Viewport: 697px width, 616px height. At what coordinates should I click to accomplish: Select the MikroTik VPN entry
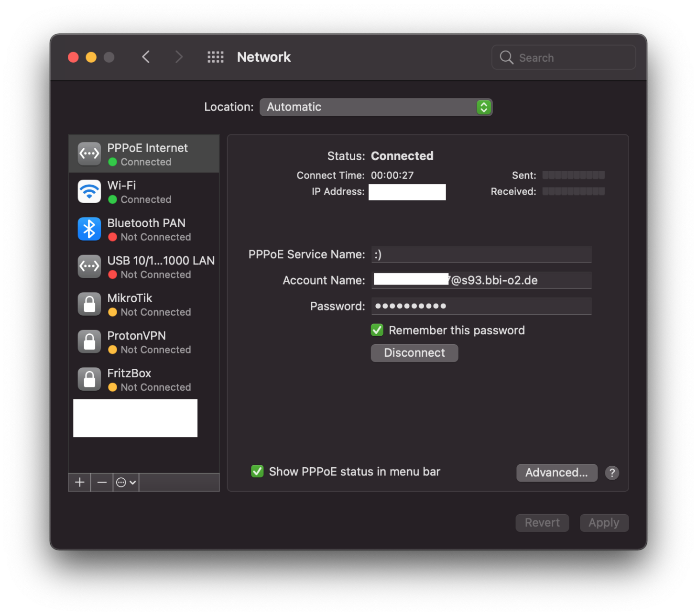coord(144,304)
